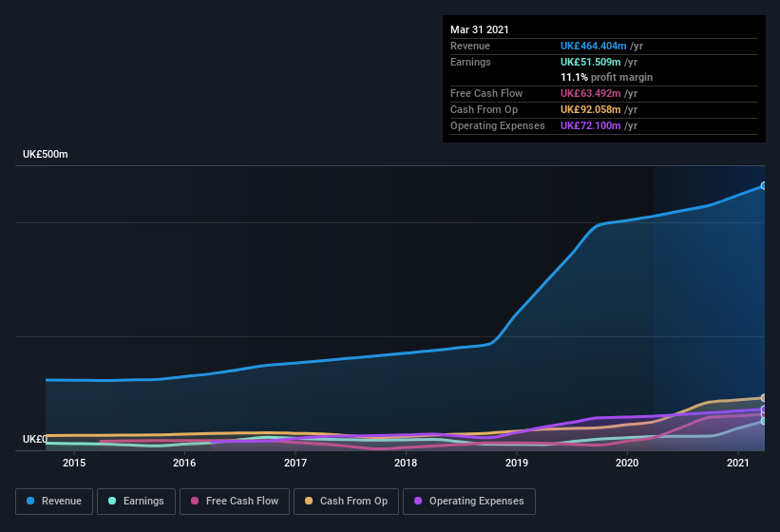780x532 pixels.
Task: Click the 2020 x-axis label
Action: pos(627,463)
